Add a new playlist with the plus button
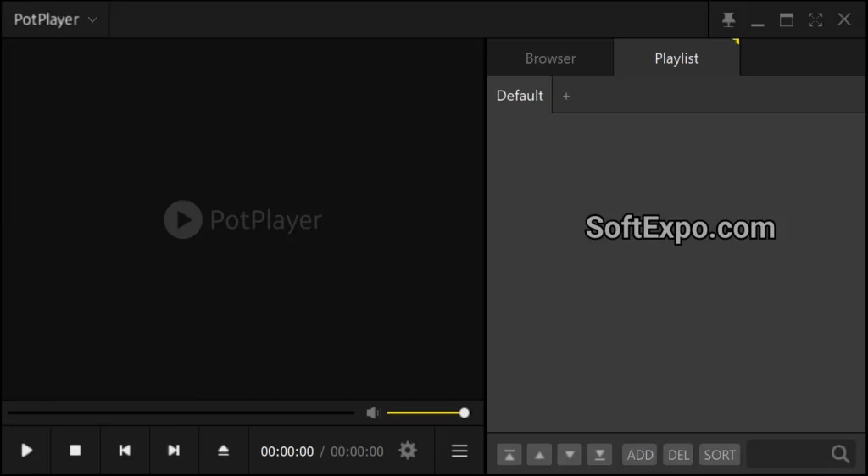This screenshot has width=868, height=476. 565,97
